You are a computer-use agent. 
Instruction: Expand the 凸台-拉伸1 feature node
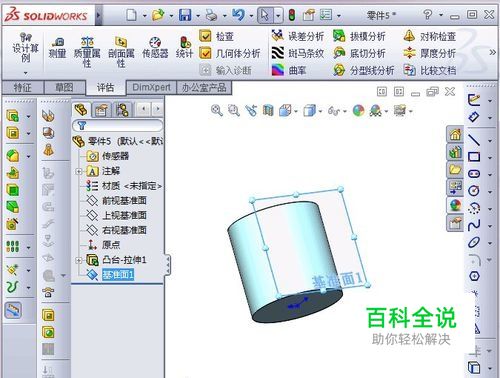79,260
